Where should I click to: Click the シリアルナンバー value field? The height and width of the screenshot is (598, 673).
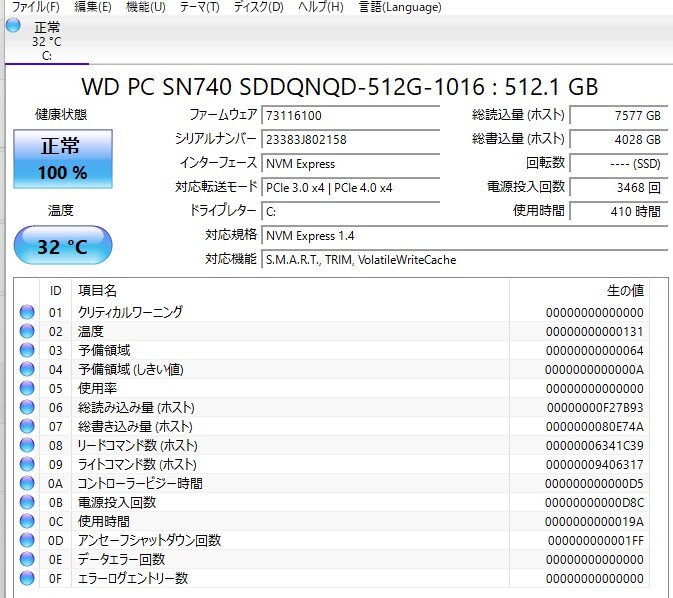coord(350,139)
